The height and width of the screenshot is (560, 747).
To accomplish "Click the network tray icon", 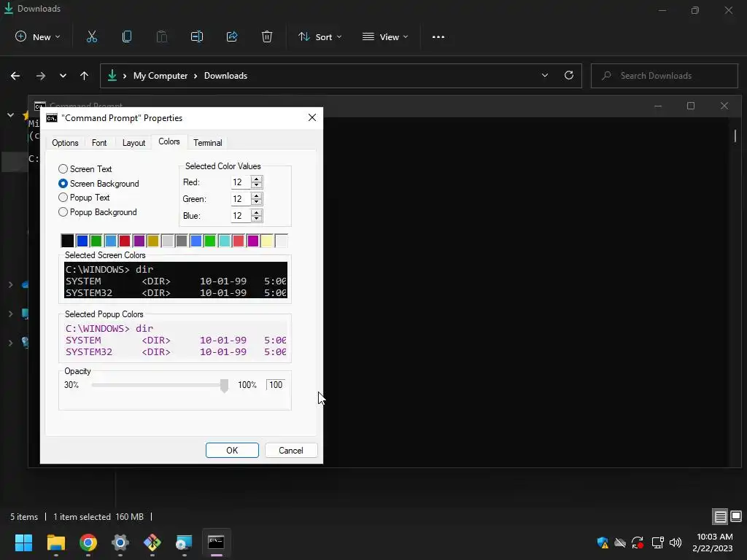I will pos(657,542).
